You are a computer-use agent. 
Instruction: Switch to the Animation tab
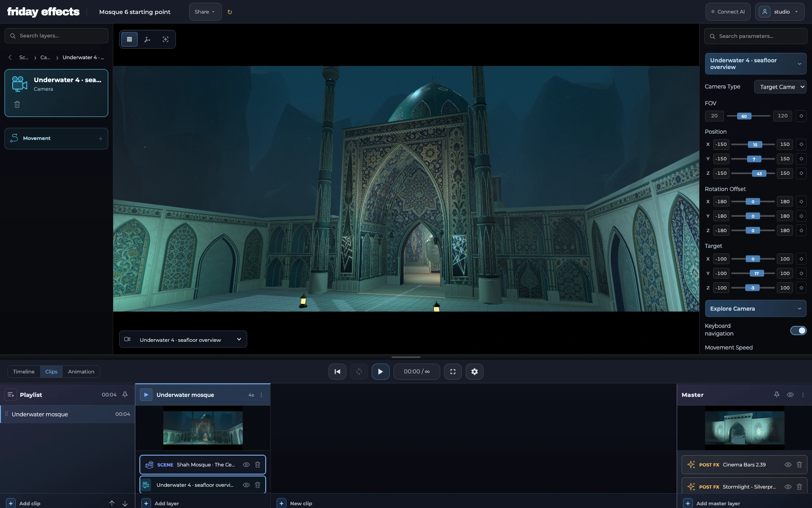point(81,372)
